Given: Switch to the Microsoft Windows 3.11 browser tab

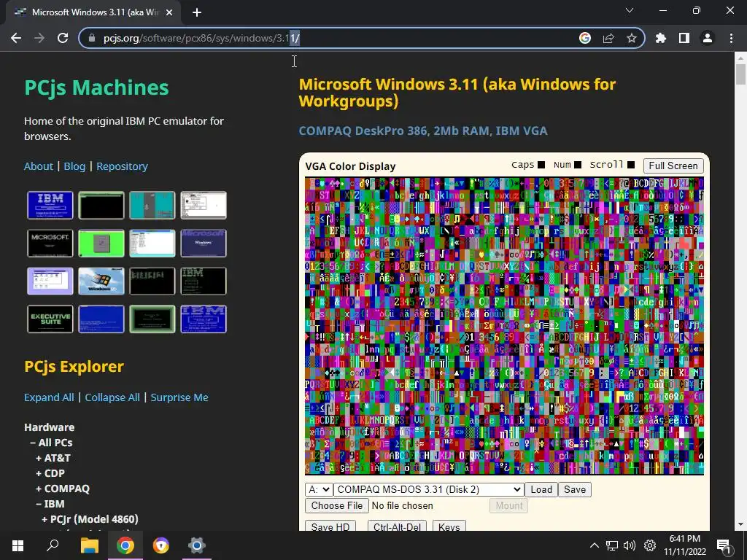Looking at the screenshot, I should click(93, 12).
